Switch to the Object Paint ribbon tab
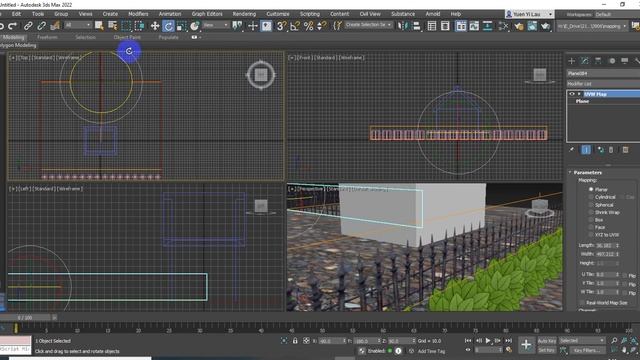This screenshot has height=360, width=640. pos(127,37)
